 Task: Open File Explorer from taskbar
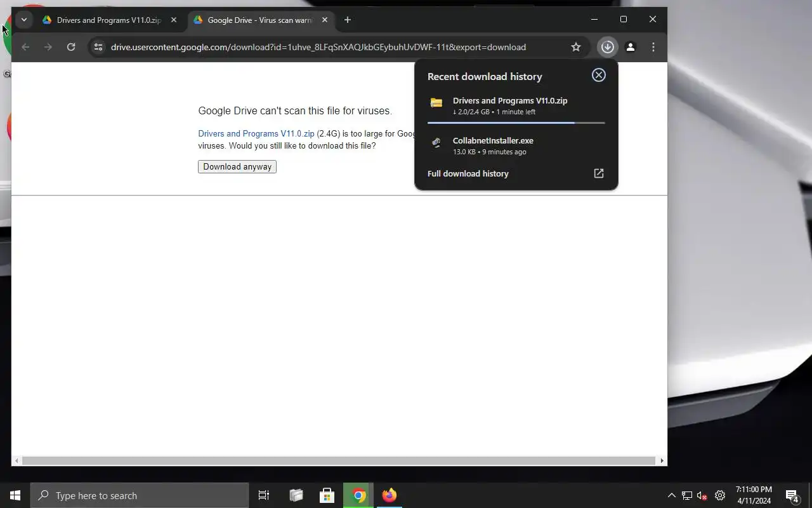(296, 495)
